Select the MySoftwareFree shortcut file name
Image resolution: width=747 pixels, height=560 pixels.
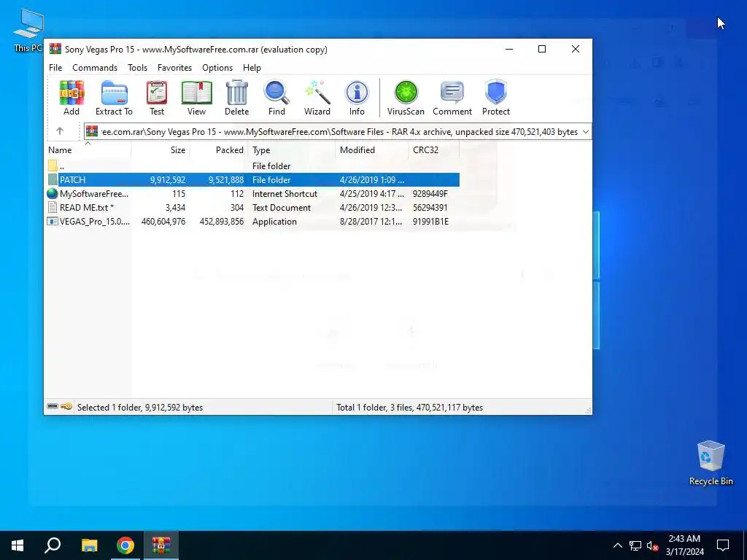[94, 194]
